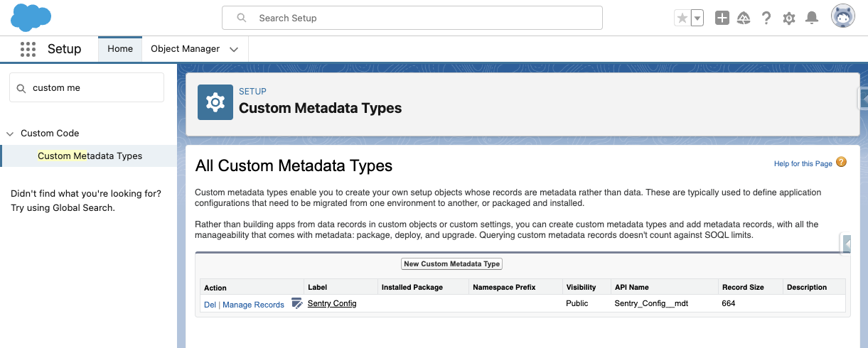868x348 pixels.
Task: Click the Custom Metadata Types gear header icon
Action: coord(215,102)
